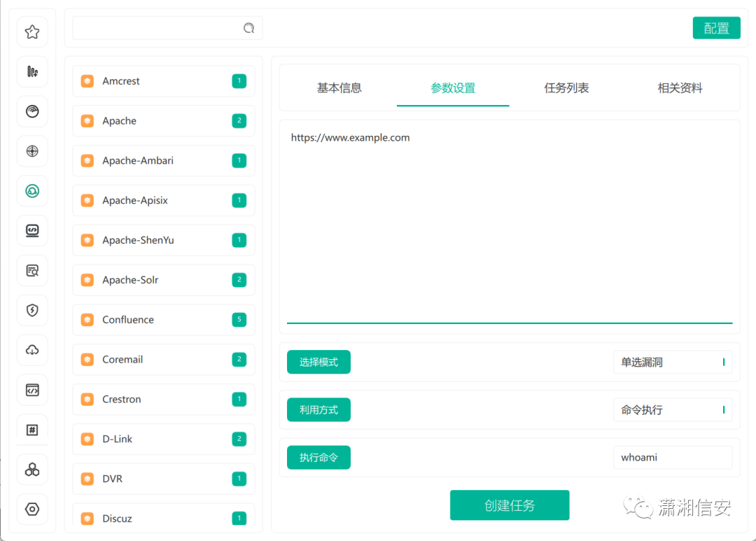Switch to the 相关资料 tab
The width and height of the screenshot is (756, 541).
click(x=680, y=88)
